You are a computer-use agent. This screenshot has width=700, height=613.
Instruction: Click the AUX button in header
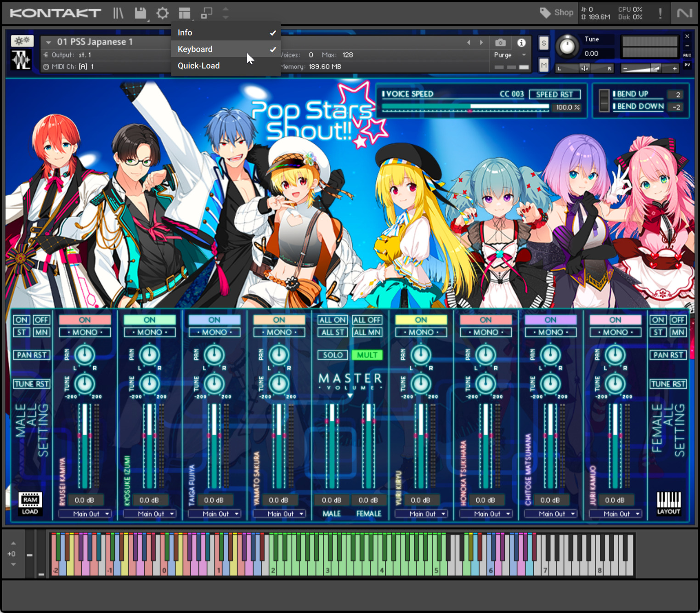(x=687, y=55)
